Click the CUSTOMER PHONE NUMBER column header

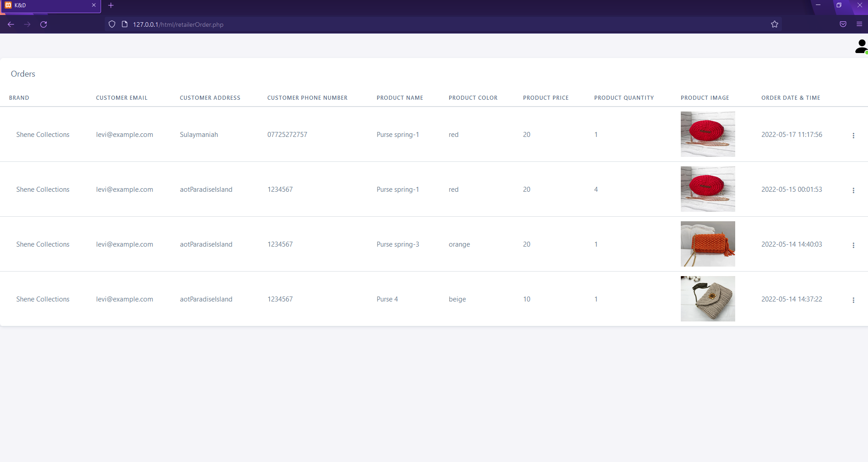[x=307, y=98]
